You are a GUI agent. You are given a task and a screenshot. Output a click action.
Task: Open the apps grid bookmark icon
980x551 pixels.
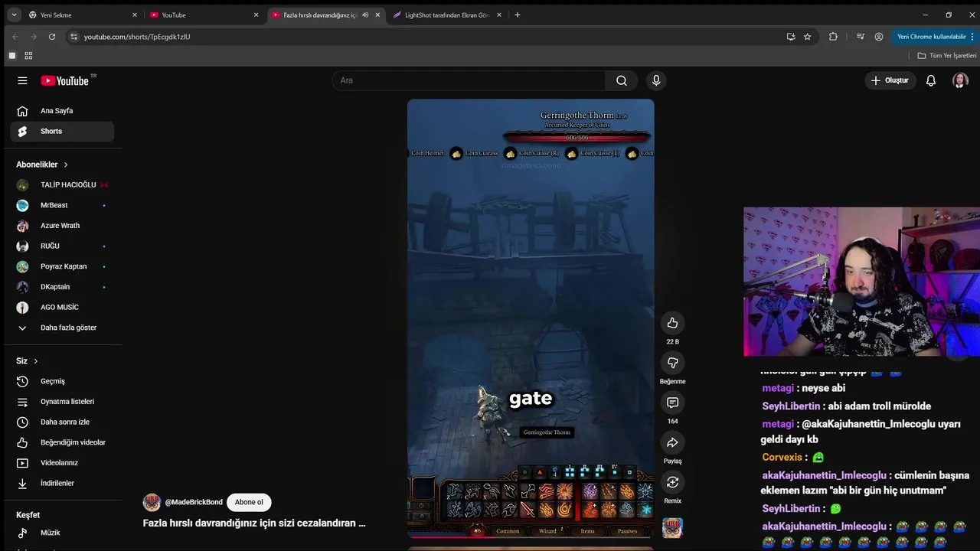pyautogui.click(x=28, y=56)
